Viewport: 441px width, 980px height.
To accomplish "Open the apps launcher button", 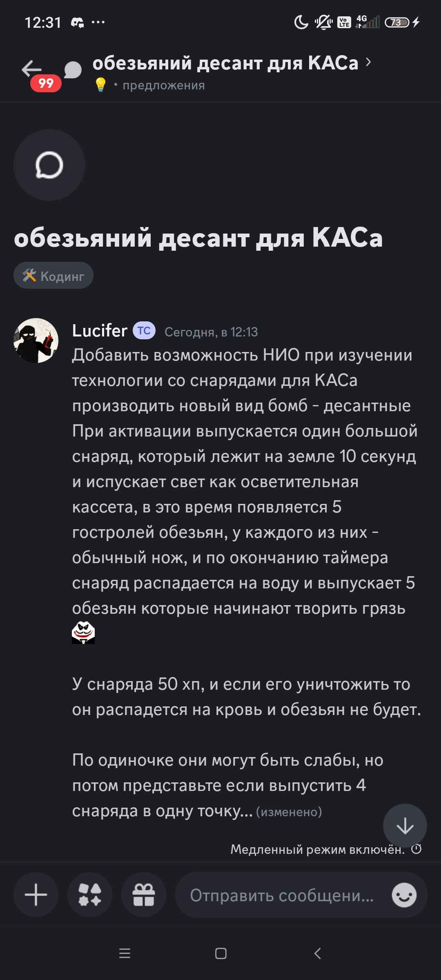I will [90, 895].
